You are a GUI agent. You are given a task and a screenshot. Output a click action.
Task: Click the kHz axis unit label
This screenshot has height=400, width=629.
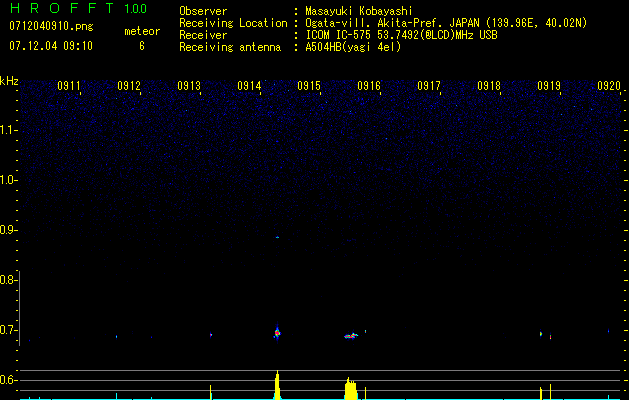(x=9, y=81)
